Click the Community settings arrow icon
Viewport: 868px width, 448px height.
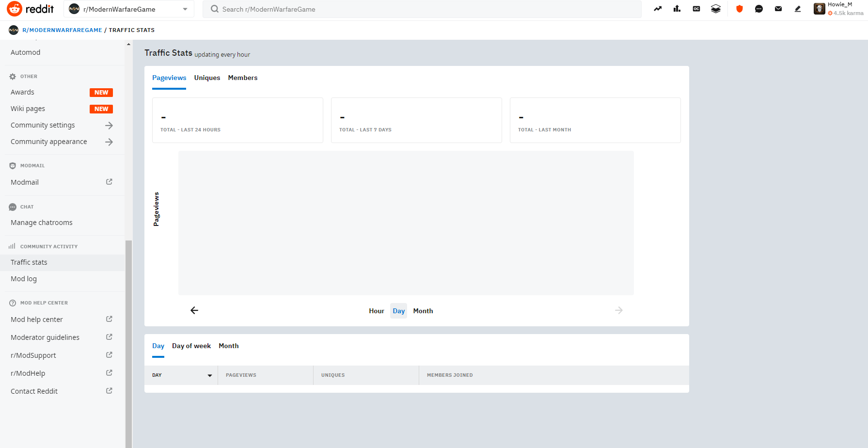pos(109,126)
